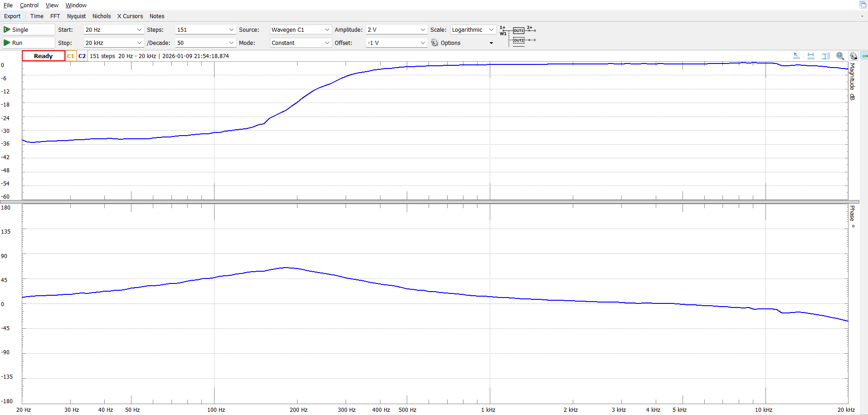The image size is (868, 415).
Task: Open the Amplitude 2 V dropdown
Action: pyautogui.click(x=423, y=30)
